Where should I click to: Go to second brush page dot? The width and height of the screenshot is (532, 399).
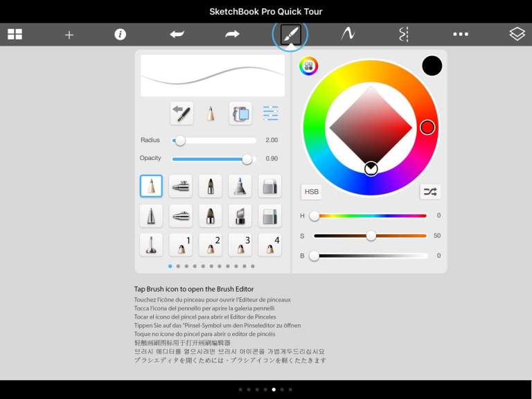[179, 266]
